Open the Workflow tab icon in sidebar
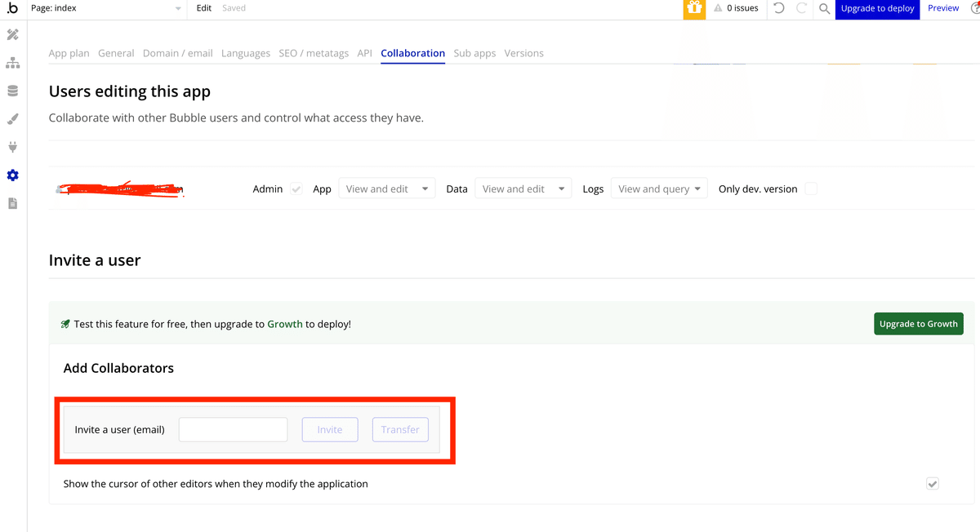 coord(12,63)
